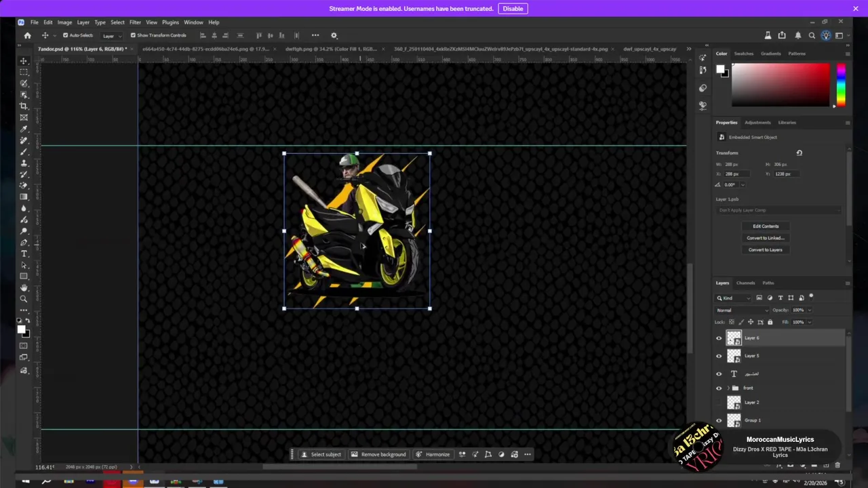
Task: Select the Move tool
Action: (x=24, y=61)
